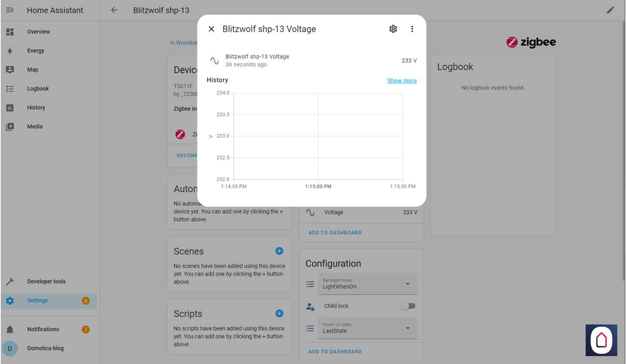This screenshot has width=626, height=364.
Task: Open Logbook in the sidebar
Action: (x=38, y=89)
